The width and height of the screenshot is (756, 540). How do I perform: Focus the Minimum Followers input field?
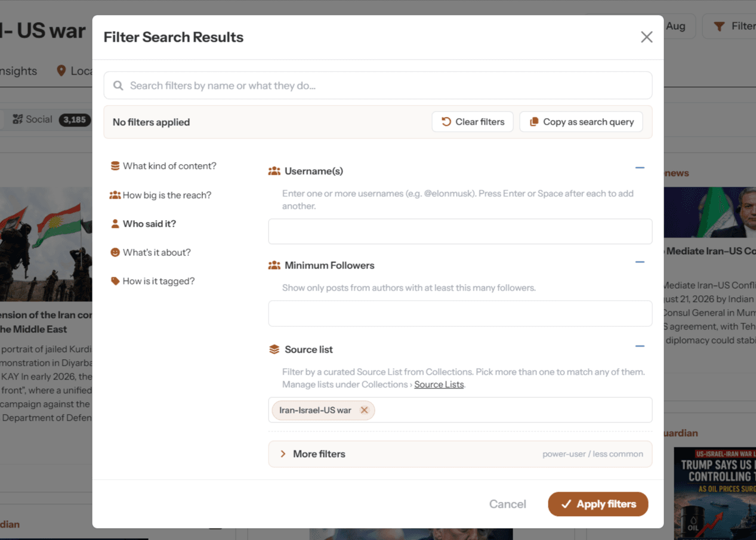(x=460, y=314)
